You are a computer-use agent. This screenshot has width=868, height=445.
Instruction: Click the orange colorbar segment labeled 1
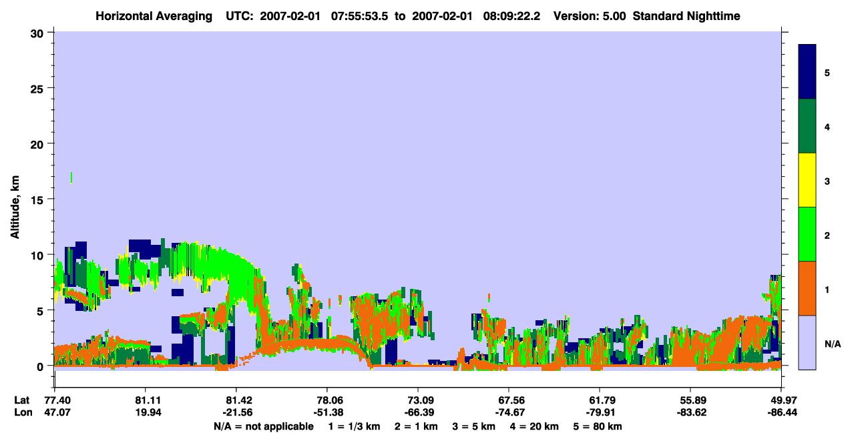click(x=807, y=288)
